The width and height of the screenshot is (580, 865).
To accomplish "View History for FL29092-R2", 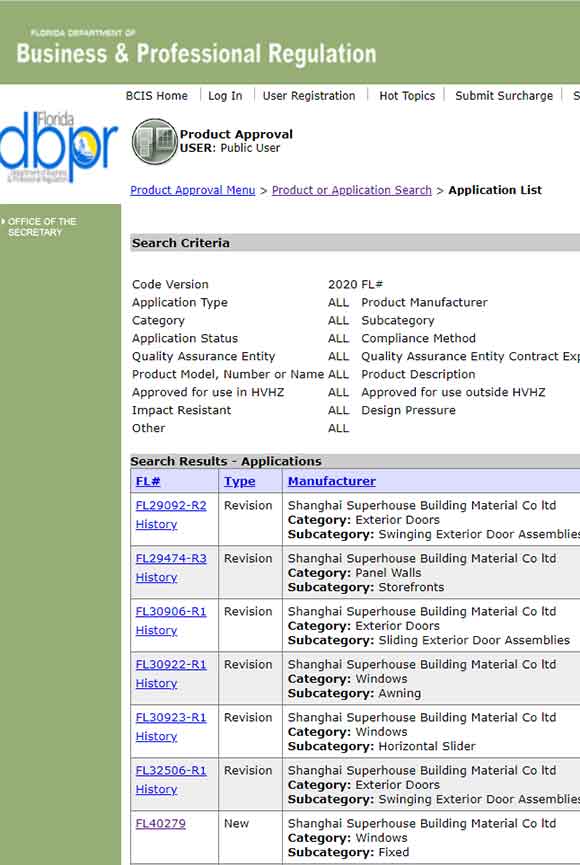I will pos(156,524).
